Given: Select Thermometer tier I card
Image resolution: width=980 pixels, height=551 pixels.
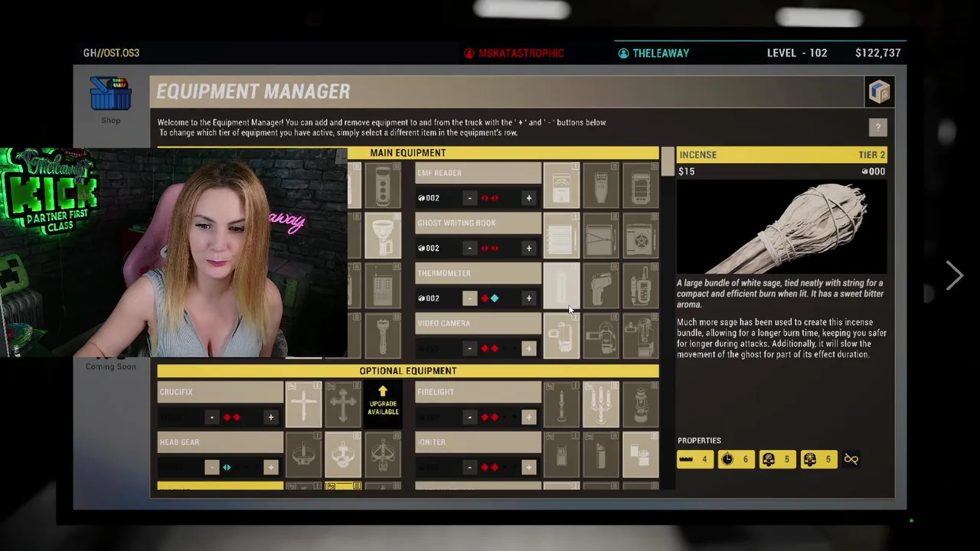Looking at the screenshot, I should click(x=561, y=285).
